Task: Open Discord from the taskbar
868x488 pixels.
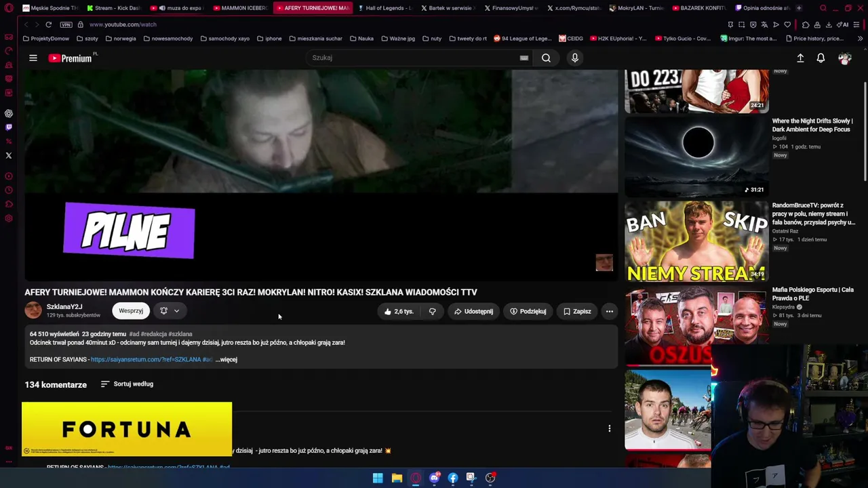Action: [x=435, y=478]
